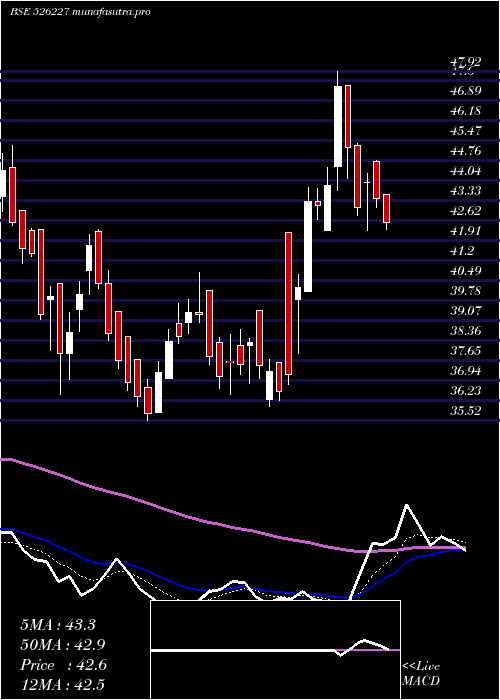Click the 5MA : 43.3 readout
Screen dimensions: 500x700
click(58, 625)
